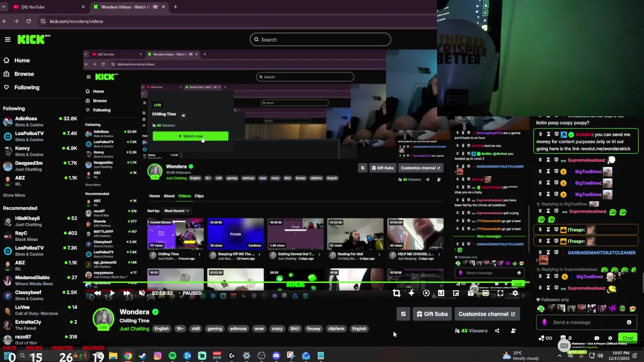Click the Kick search field
The width and height of the screenshot is (644, 362).
click(x=320, y=40)
